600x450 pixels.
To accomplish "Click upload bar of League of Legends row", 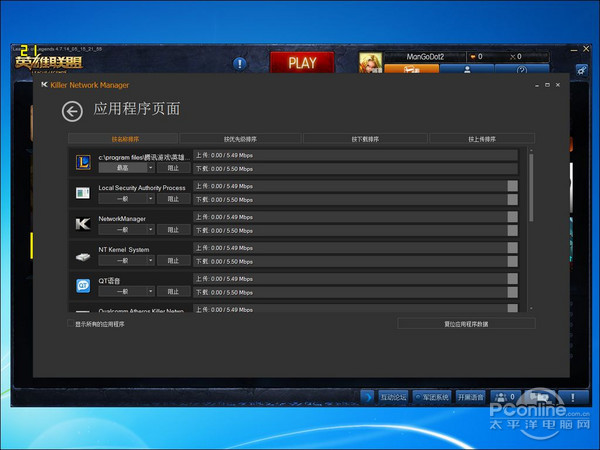I will [x=355, y=155].
